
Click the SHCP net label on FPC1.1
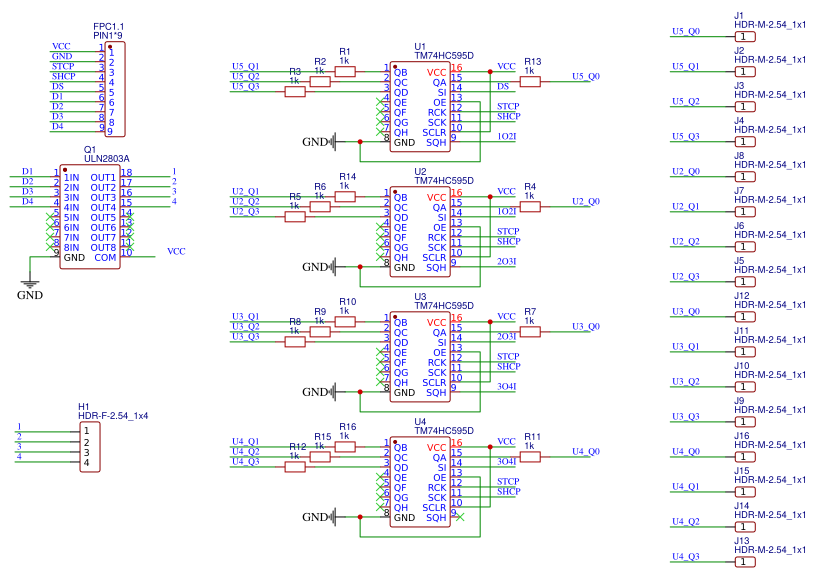click(x=64, y=76)
